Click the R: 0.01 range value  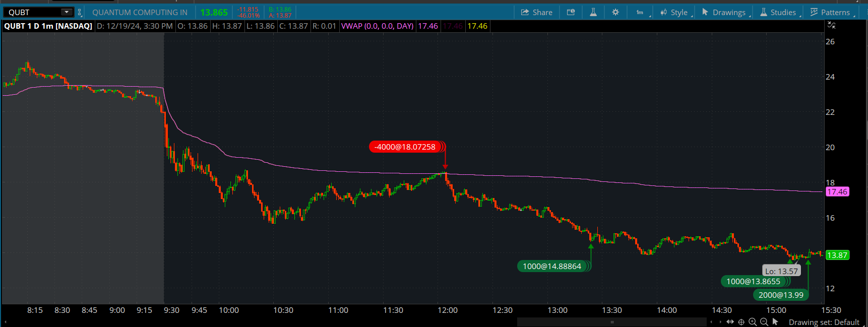[x=324, y=26]
